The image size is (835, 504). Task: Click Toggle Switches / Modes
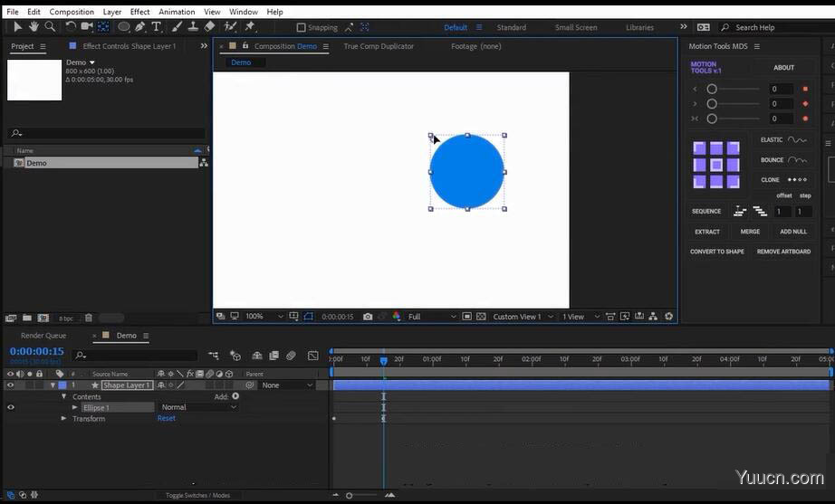click(197, 496)
